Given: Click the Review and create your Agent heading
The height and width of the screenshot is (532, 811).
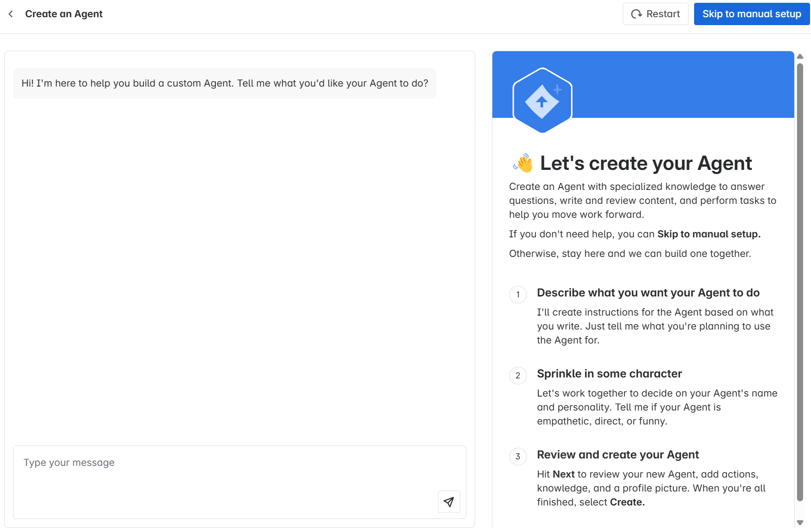Looking at the screenshot, I should click(x=618, y=455).
